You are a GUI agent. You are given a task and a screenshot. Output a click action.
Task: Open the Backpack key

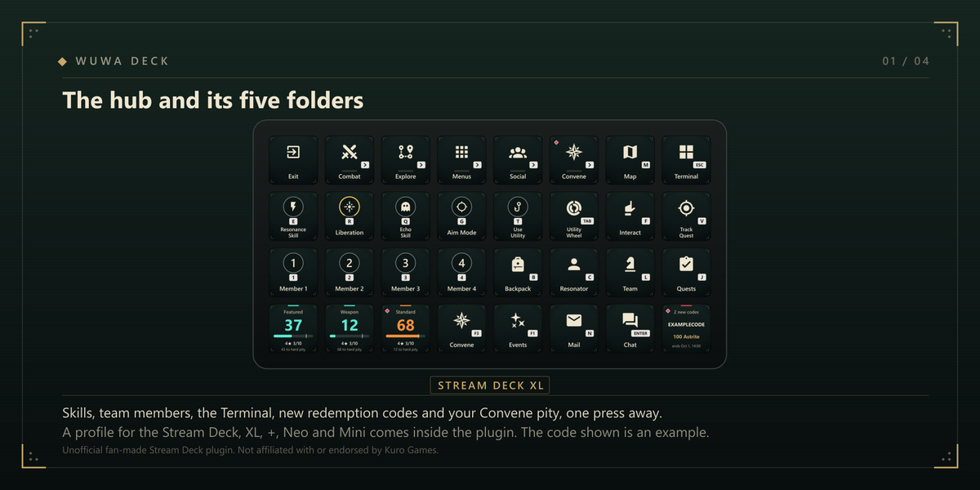(x=518, y=273)
